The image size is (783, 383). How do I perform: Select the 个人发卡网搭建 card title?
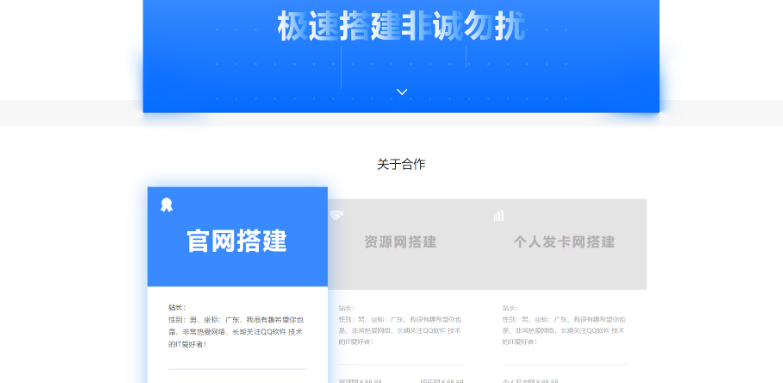564,242
